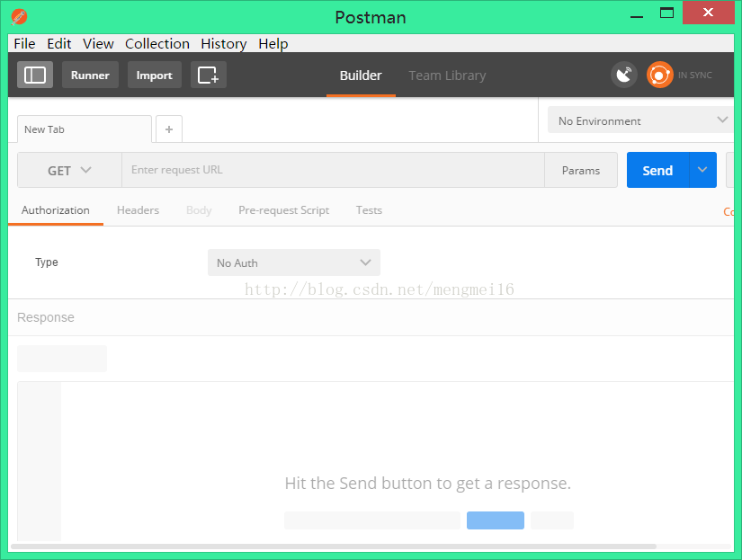Open the GET method dropdown
The height and width of the screenshot is (560, 742).
point(69,170)
